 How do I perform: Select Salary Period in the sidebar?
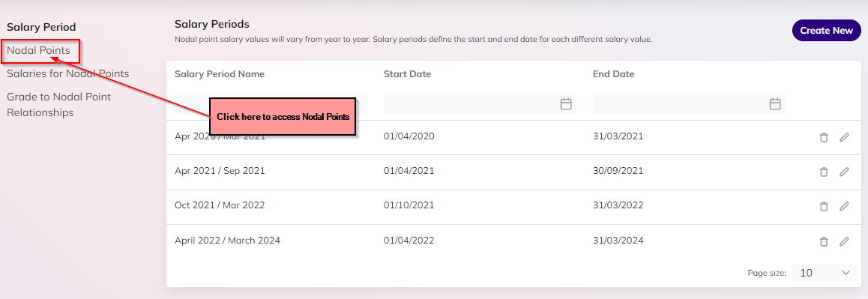pos(41,26)
